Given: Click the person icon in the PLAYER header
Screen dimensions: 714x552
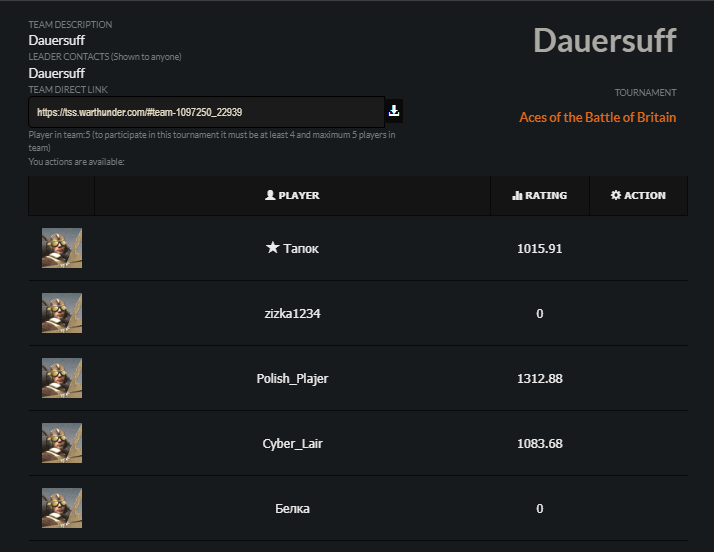Looking at the screenshot, I should 270,196.
